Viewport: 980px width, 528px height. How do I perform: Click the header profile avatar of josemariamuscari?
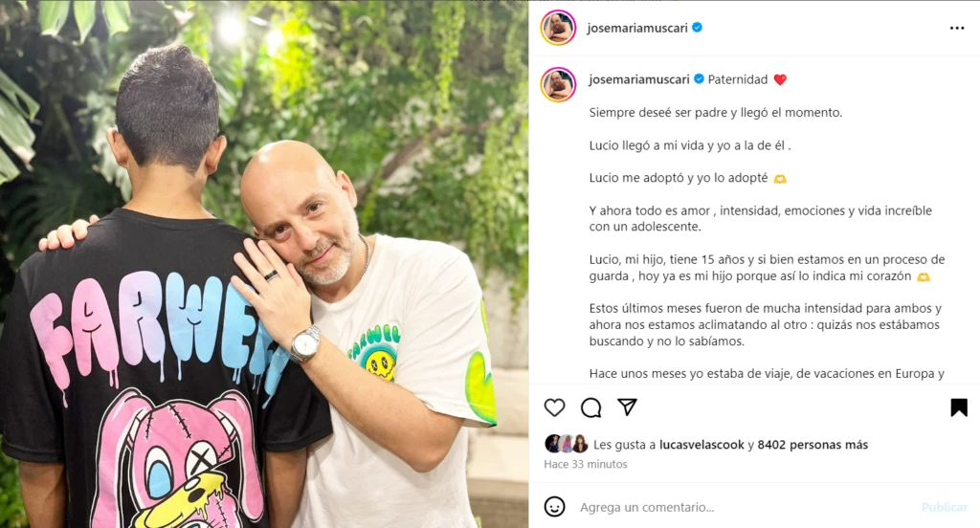(x=558, y=28)
